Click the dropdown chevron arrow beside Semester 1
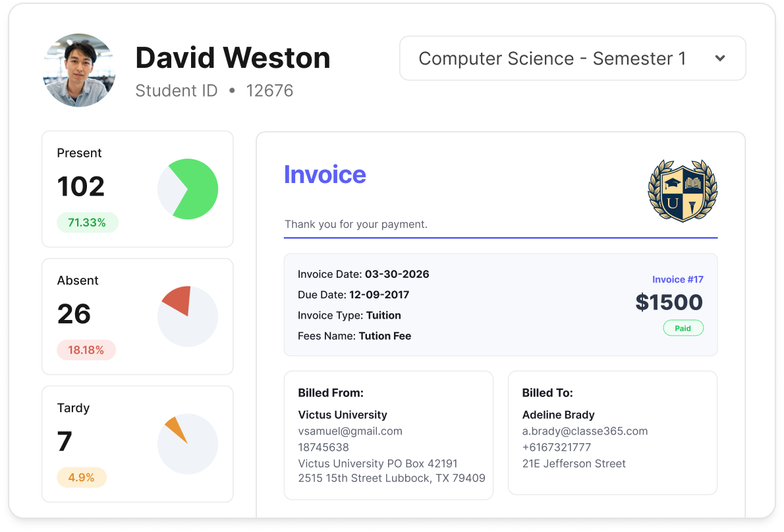Image resolution: width=784 pixels, height=532 pixels. click(x=720, y=58)
